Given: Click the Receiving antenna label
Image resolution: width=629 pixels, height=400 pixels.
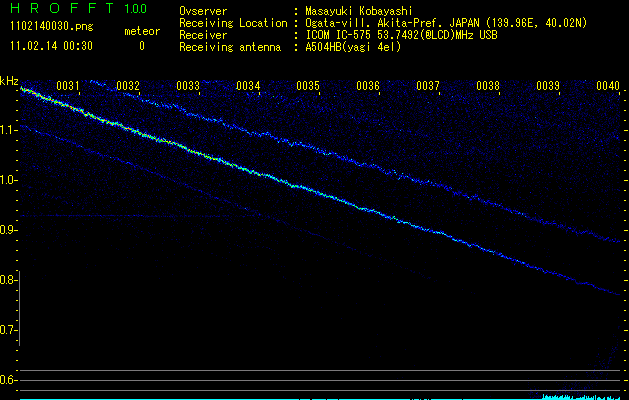Looking at the screenshot, I should [230, 47].
